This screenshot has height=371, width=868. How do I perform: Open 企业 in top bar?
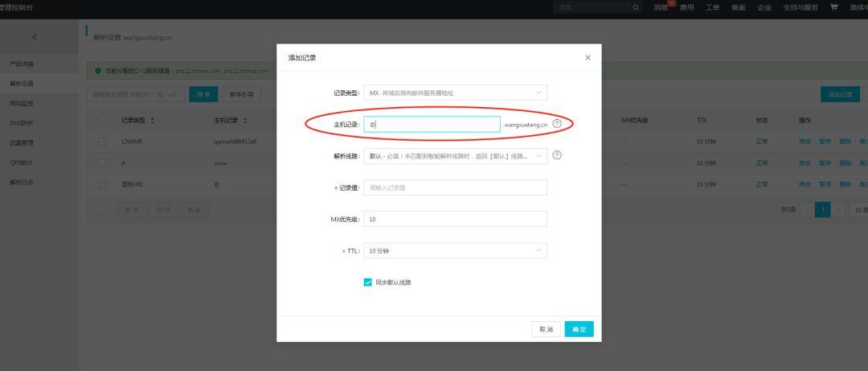click(x=764, y=7)
